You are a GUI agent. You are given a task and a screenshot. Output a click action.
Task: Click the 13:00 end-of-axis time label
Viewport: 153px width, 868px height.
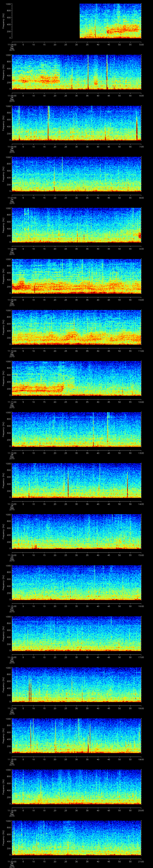click(x=141, y=453)
